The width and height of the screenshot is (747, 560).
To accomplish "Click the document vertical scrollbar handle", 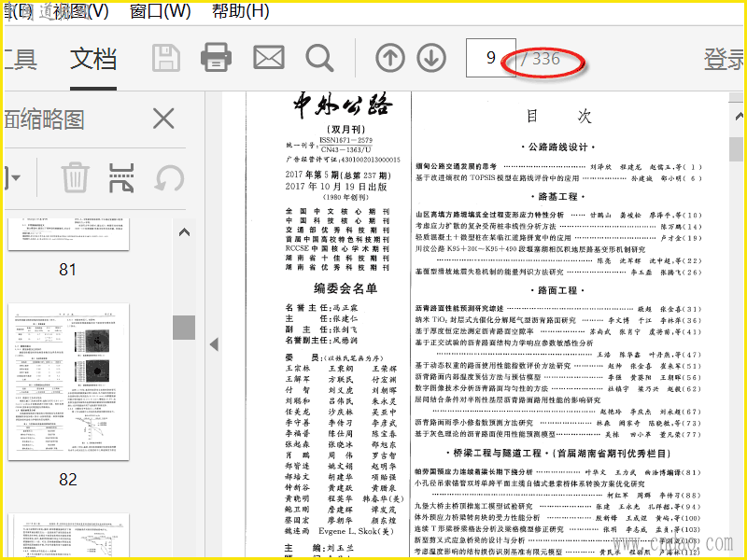I will (x=736, y=149).
